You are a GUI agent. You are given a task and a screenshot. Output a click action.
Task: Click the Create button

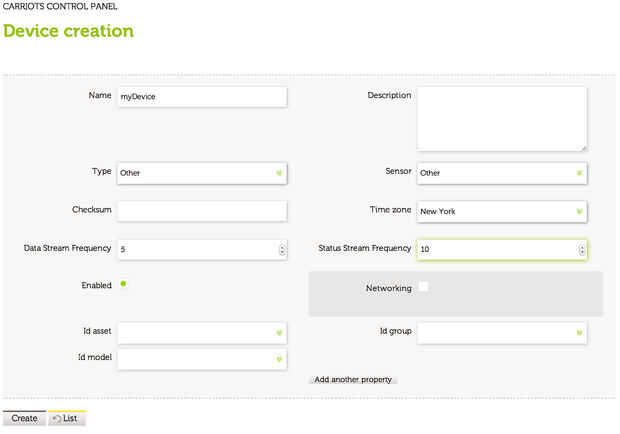(x=24, y=418)
